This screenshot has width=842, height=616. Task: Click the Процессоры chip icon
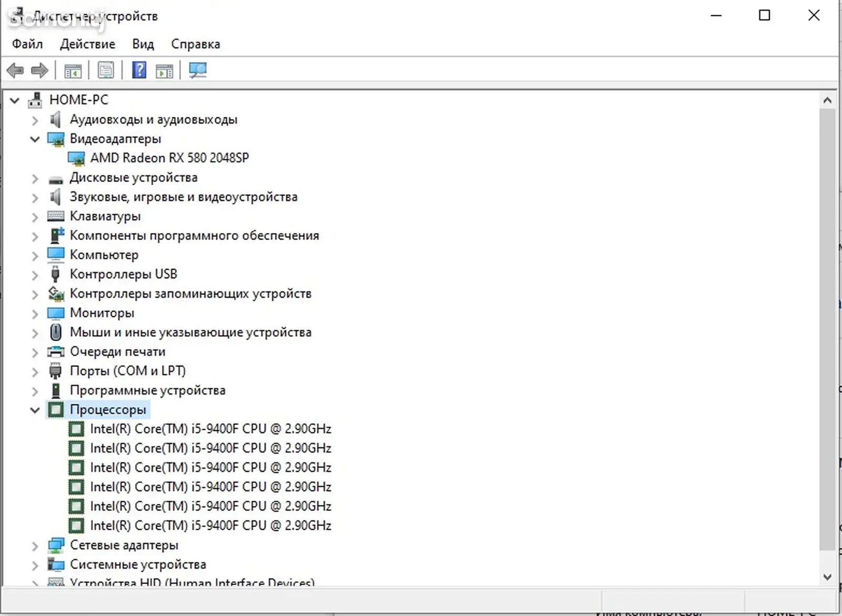coord(56,409)
